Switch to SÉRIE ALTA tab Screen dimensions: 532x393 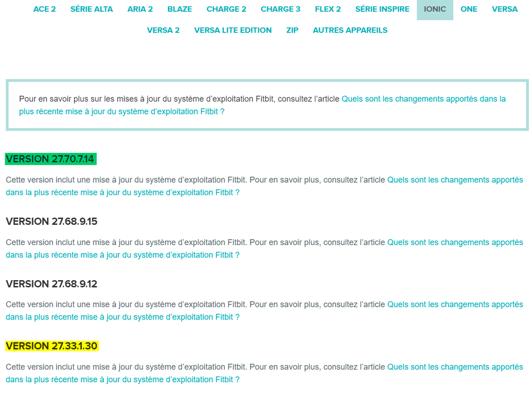point(92,9)
